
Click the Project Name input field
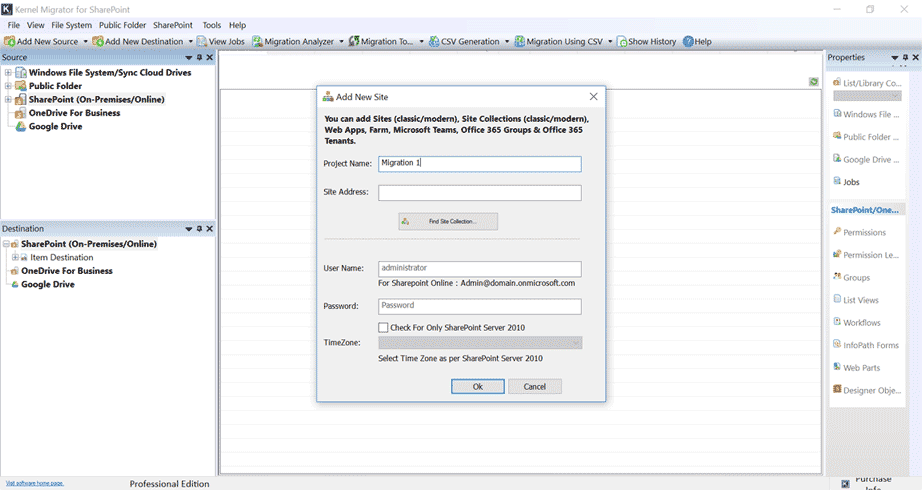(480, 164)
